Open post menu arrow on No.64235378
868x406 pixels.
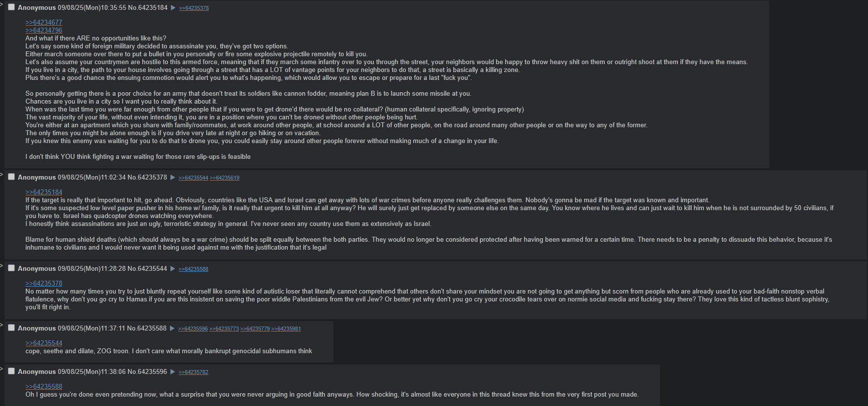172,178
